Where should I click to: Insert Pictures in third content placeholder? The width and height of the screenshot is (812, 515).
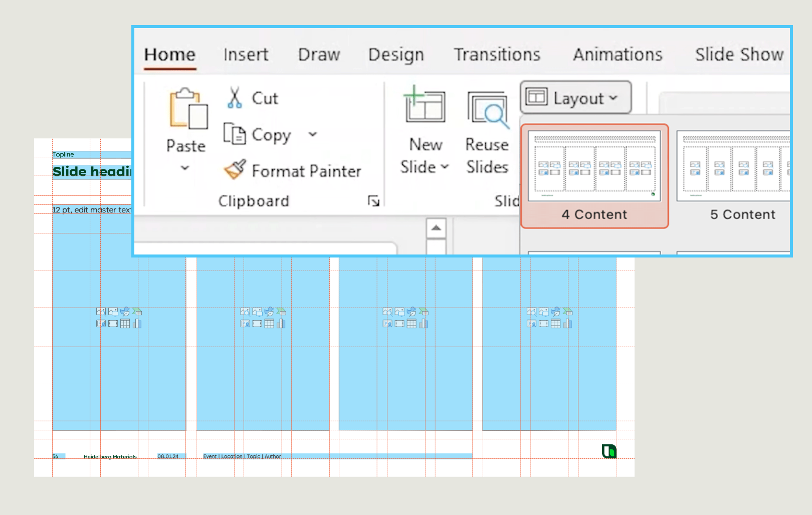(x=399, y=312)
